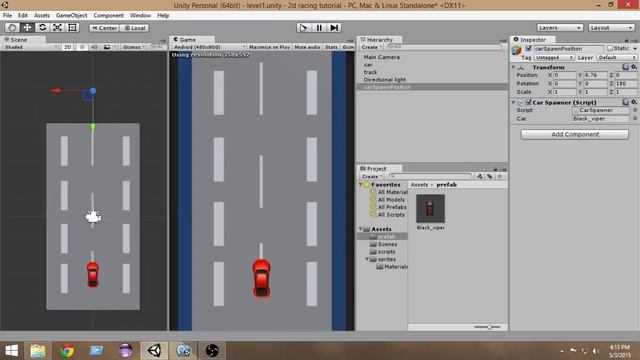Click the Step frame button
The height and width of the screenshot is (360, 640).
pos(334,27)
